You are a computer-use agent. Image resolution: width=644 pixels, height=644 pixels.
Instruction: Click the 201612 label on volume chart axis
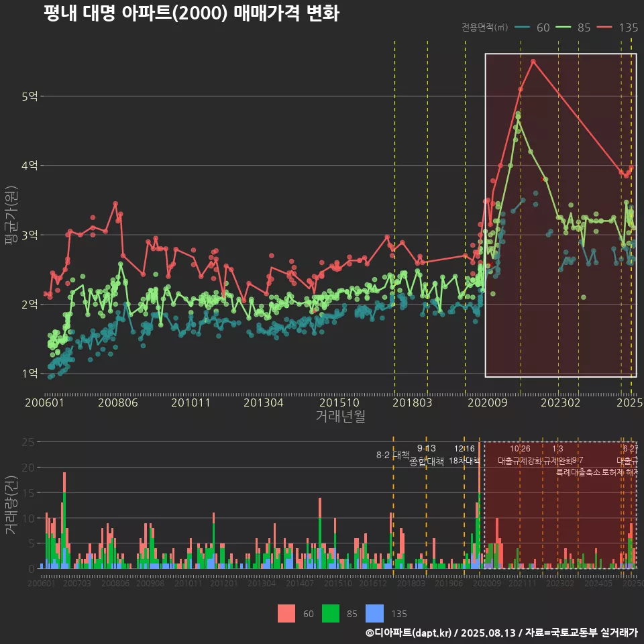click(x=373, y=583)
